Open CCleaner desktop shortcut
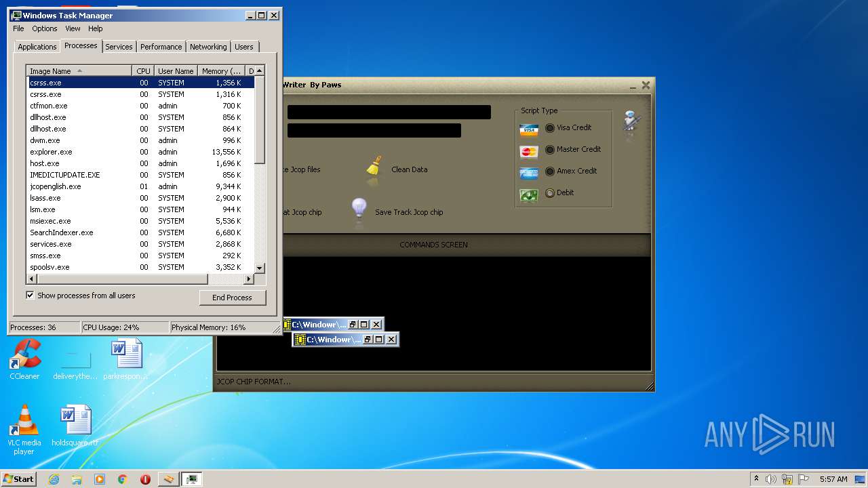Image resolution: width=868 pixels, height=488 pixels. click(24, 359)
